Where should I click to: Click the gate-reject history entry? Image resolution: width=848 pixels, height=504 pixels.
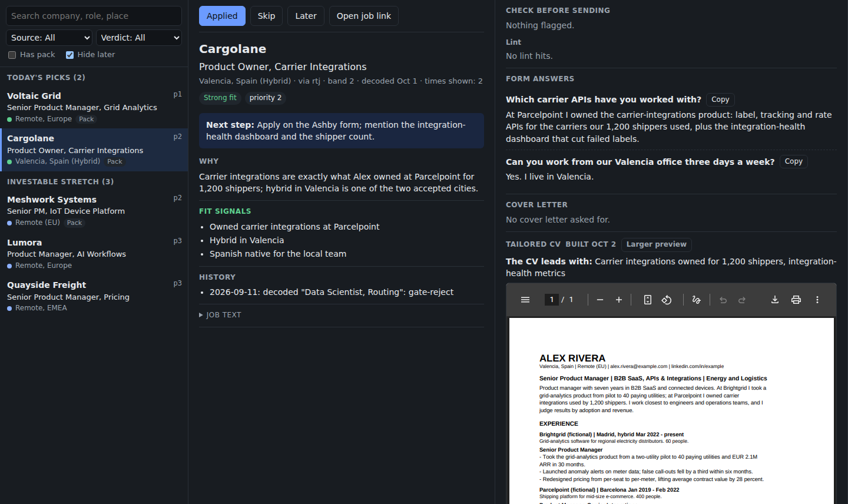pyautogui.click(x=332, y=292)
